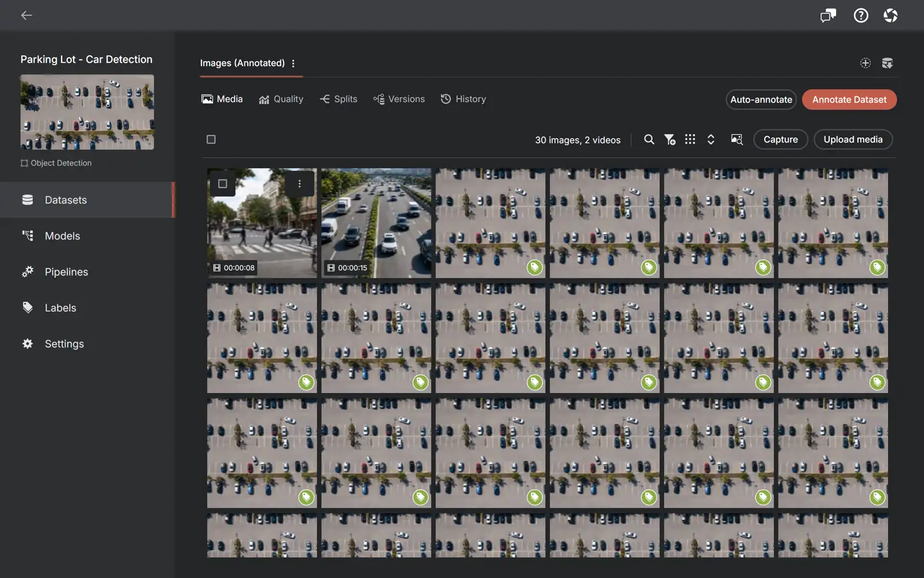
Task: Go back using the left arrow
Action: point(26,15)
